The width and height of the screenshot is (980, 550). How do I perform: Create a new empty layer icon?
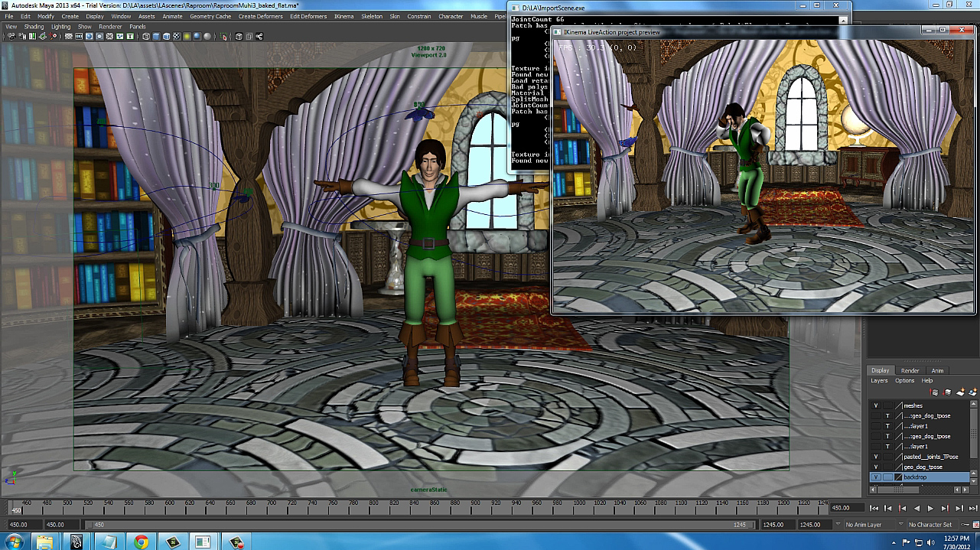[960, 392]
